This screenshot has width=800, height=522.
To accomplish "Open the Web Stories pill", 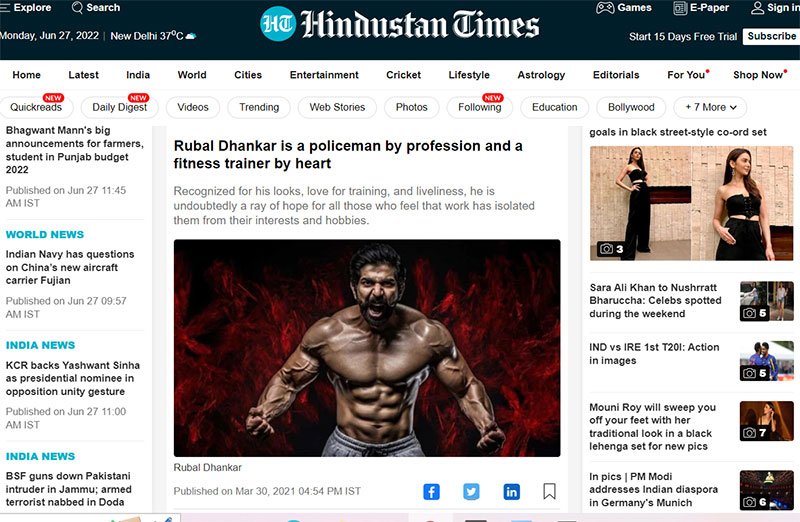I will (337, 107).
